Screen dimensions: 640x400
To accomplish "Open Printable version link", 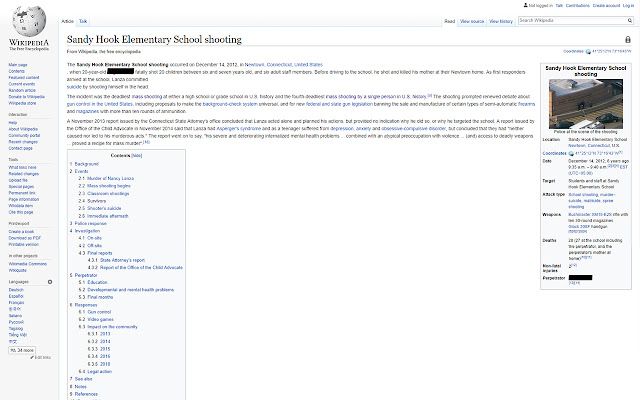I will [24, 244].
